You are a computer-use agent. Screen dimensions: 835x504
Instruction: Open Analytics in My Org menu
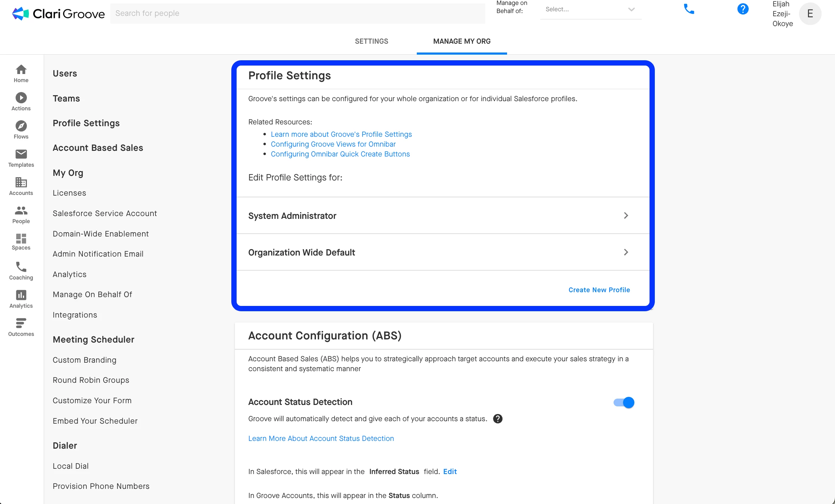pyautogui.click(x=69, y=274)
